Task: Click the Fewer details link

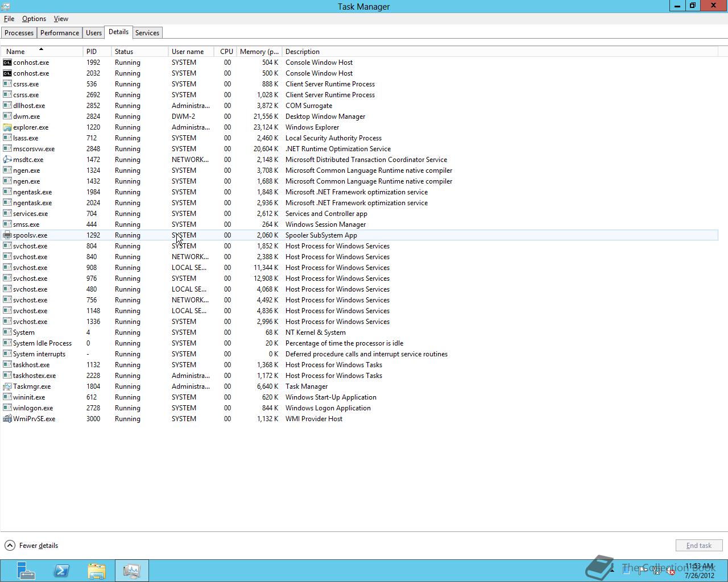Action: (39, 546)
